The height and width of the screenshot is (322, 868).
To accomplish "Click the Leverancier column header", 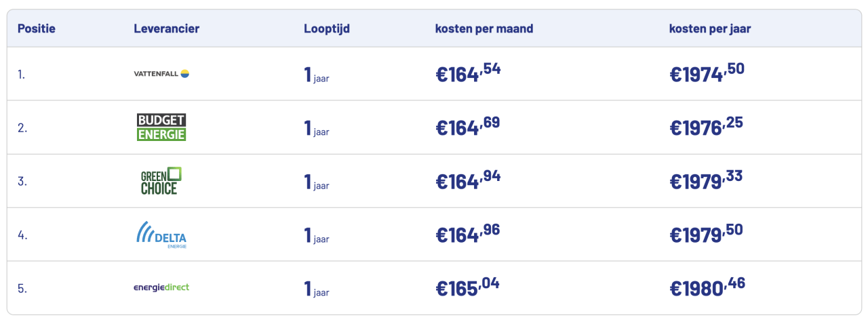I will point(166,28).
